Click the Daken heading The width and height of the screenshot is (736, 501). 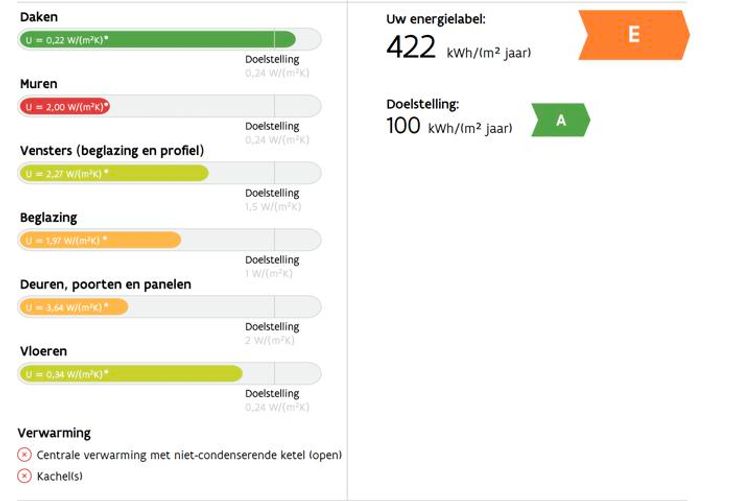[39, 17]
